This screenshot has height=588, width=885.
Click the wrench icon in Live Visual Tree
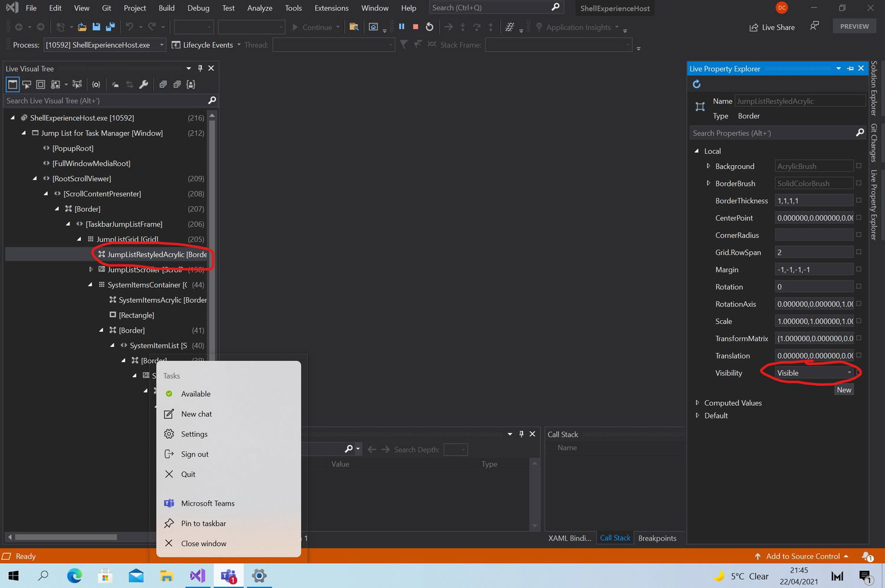point(143,84)
